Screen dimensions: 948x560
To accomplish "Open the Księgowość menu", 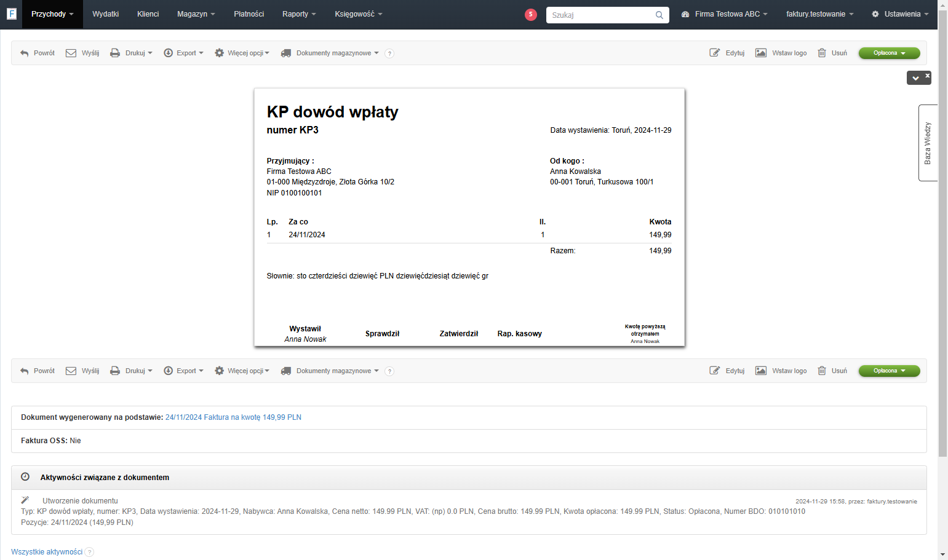I will (x=359, y=14).
